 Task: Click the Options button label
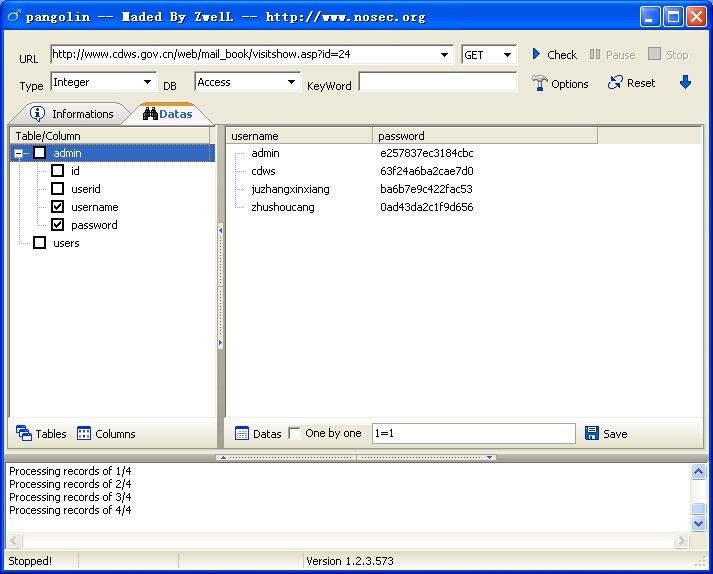tap(569, 84)
